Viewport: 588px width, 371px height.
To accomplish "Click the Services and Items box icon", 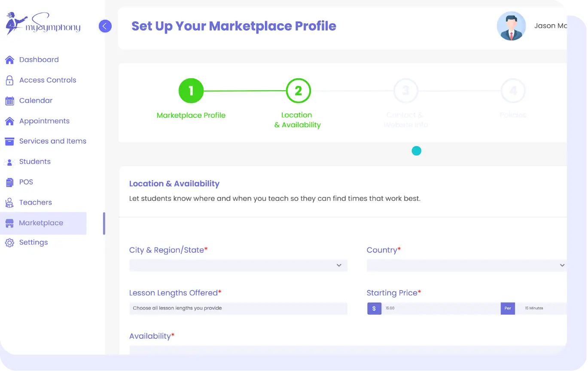I will [x=9, y=141].
